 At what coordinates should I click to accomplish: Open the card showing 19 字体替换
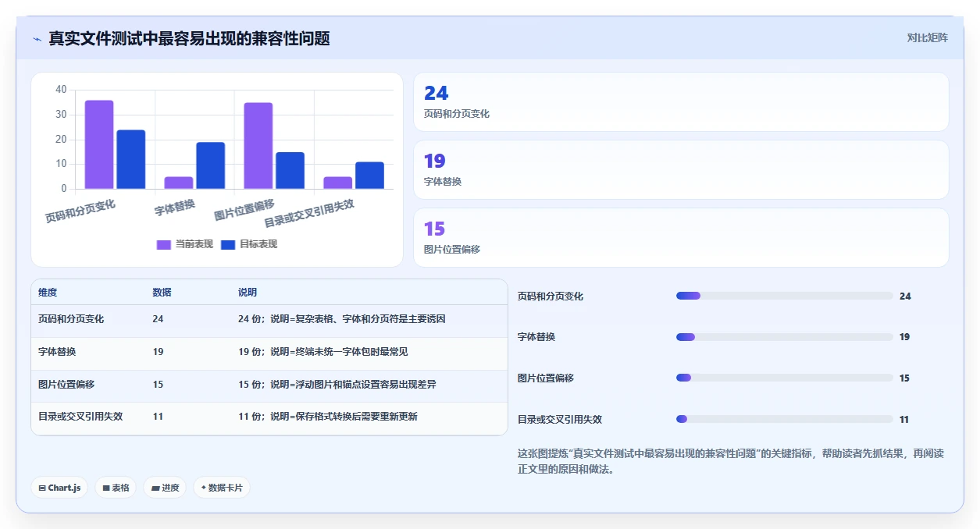(681, 169)
